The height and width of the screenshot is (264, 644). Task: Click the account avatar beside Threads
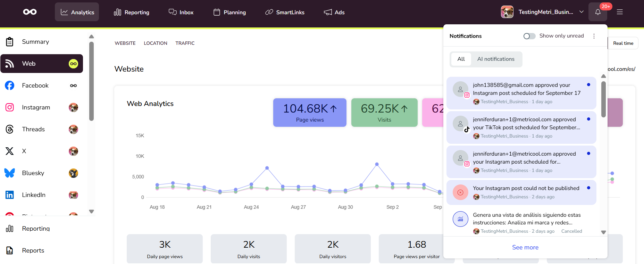coord(73,129)
